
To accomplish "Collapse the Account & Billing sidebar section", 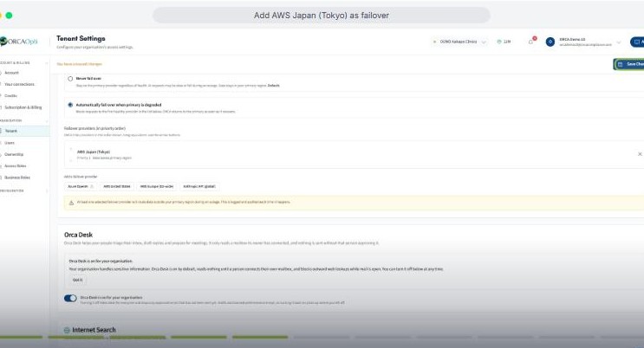I will [x=47, y=63].
